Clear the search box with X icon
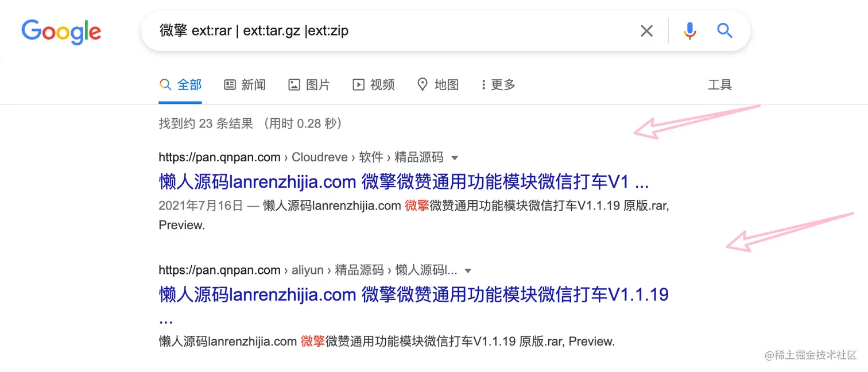The width and height of the screenshot is (868, 372). pyautogui.click(x=646, y=31)
